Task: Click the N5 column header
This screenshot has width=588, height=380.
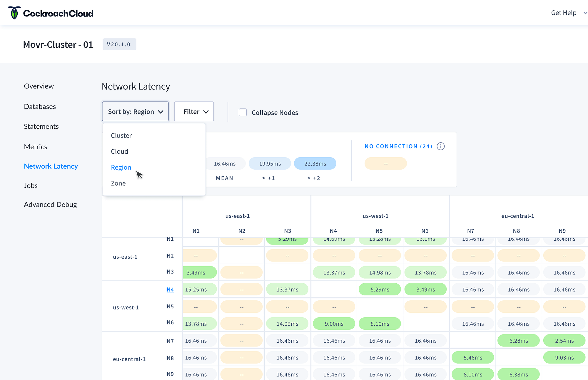Action: click(x=379, y=231)
